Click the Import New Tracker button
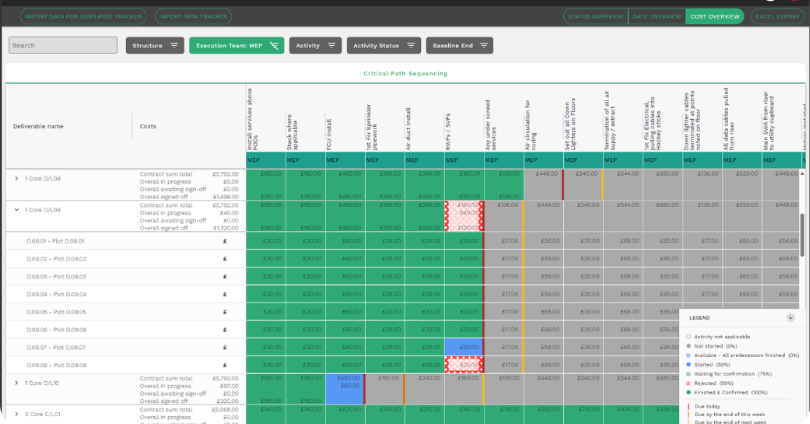The image size is (810, 424). (x=194, y=17)
